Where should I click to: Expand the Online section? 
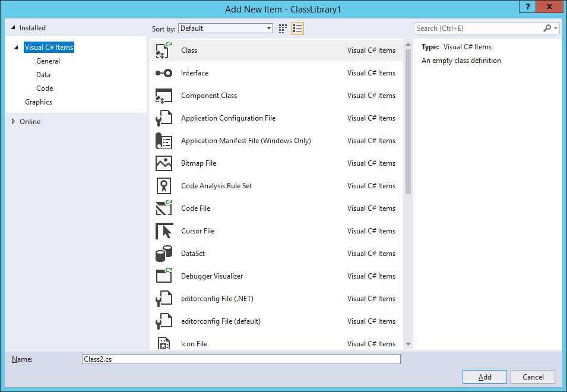tap(14, 122)
